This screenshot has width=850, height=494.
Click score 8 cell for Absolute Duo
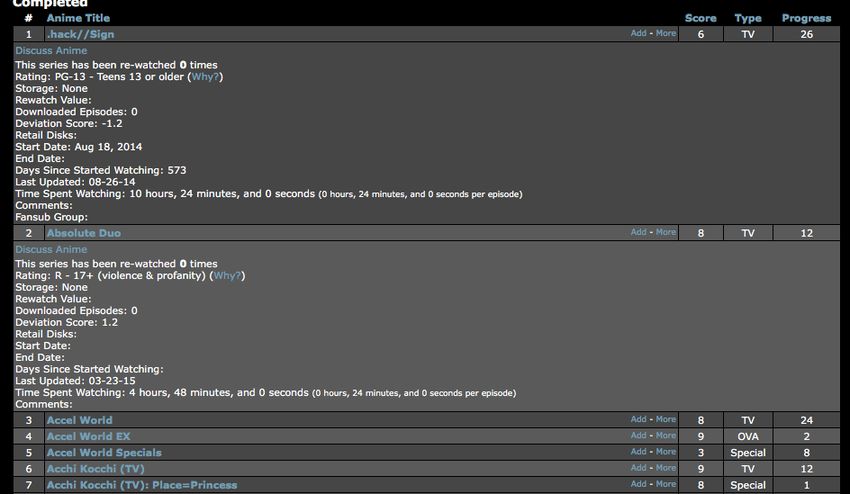point(700,233)
